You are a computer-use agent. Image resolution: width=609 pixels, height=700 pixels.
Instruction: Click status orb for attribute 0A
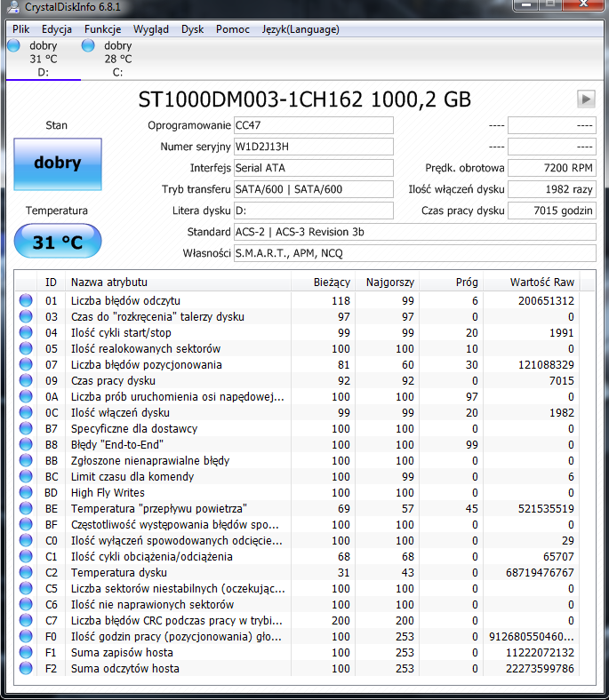coord(26,396)
